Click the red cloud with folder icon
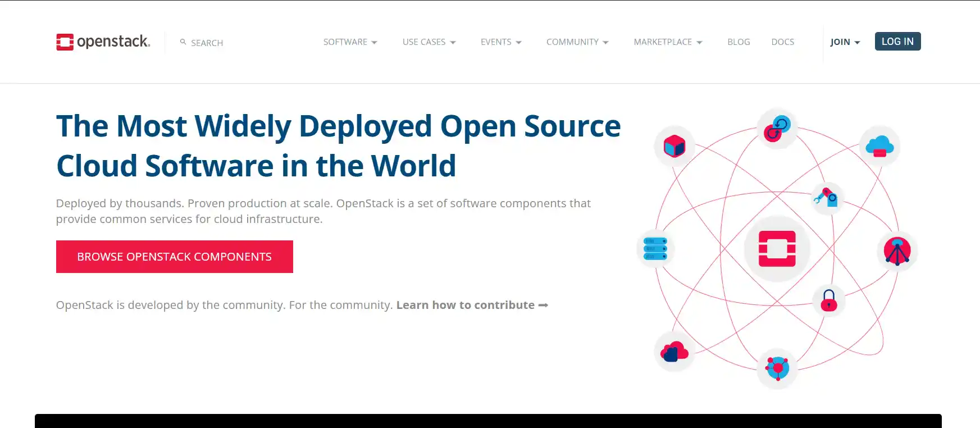Image resolution: width=980 pixels, height=428 pixels. 674,352
